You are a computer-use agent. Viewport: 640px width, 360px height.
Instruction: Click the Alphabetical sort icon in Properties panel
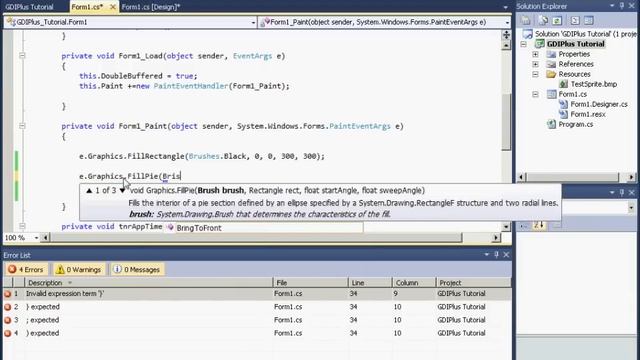[x=539, y=225]
